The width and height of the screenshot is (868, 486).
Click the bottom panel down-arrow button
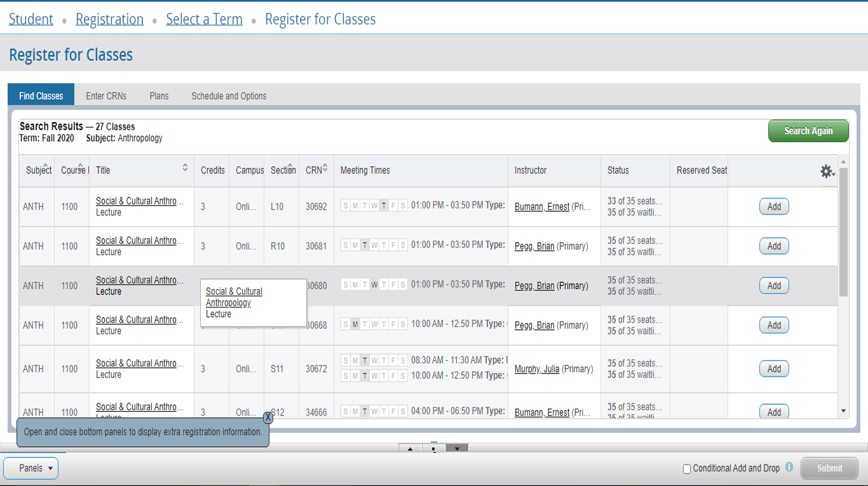[456, 449]
